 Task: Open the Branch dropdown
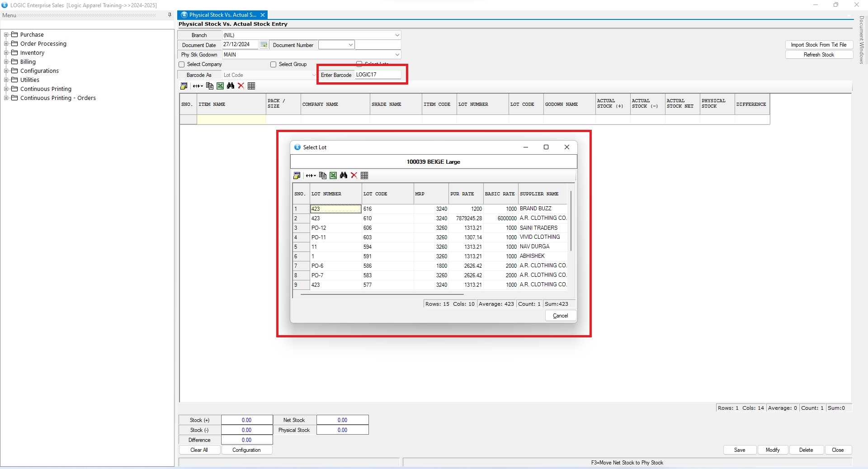click(x=397, y=35)
